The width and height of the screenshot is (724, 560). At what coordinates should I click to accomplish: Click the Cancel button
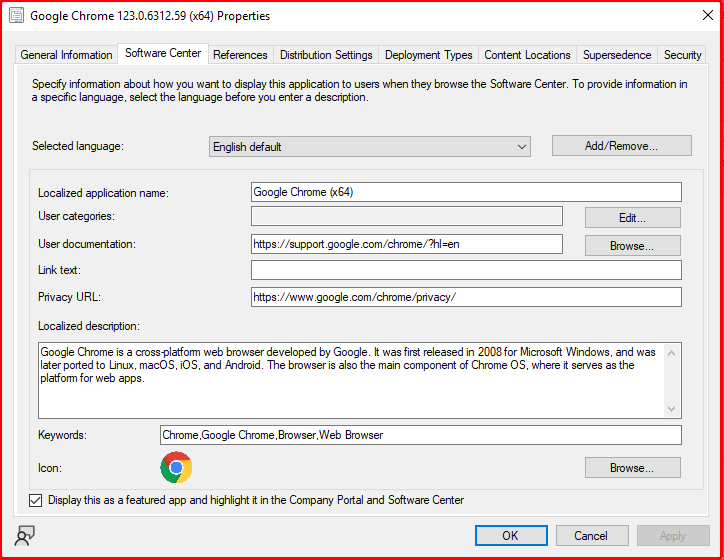(x=592, y=536)
